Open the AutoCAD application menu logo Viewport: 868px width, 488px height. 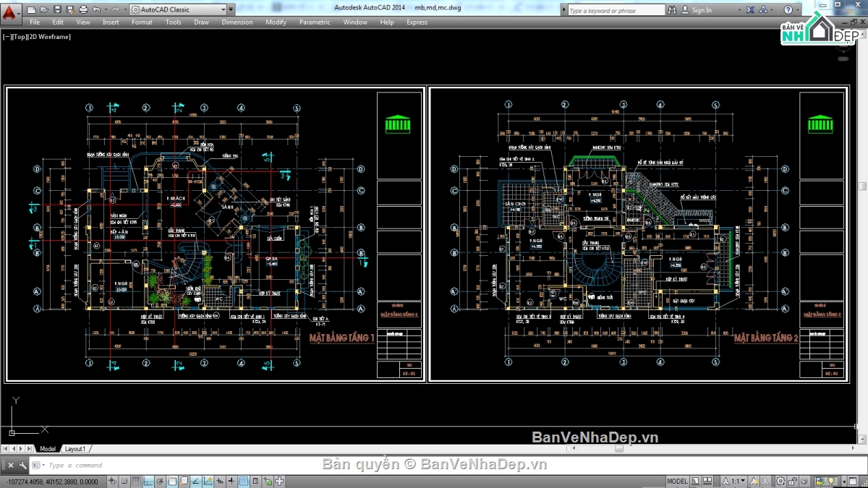(x=9, y=10)
